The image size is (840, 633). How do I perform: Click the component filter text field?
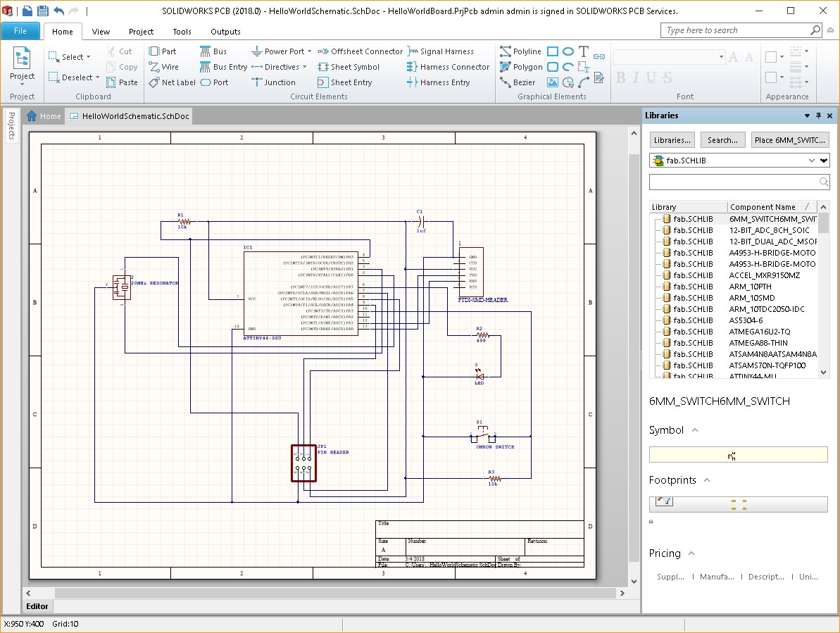pyautogui.click(x=734, y=182)
